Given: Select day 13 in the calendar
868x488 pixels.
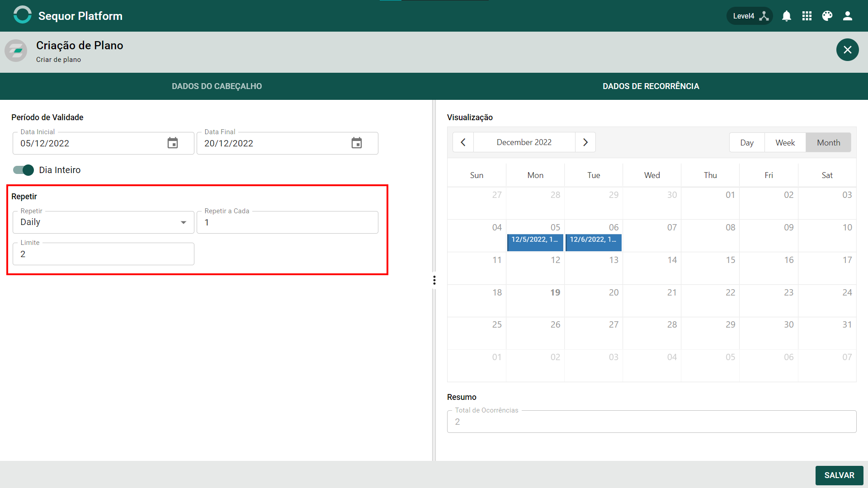Looking at the screenshot, I should pyautogui.click(x=594, y=268).
